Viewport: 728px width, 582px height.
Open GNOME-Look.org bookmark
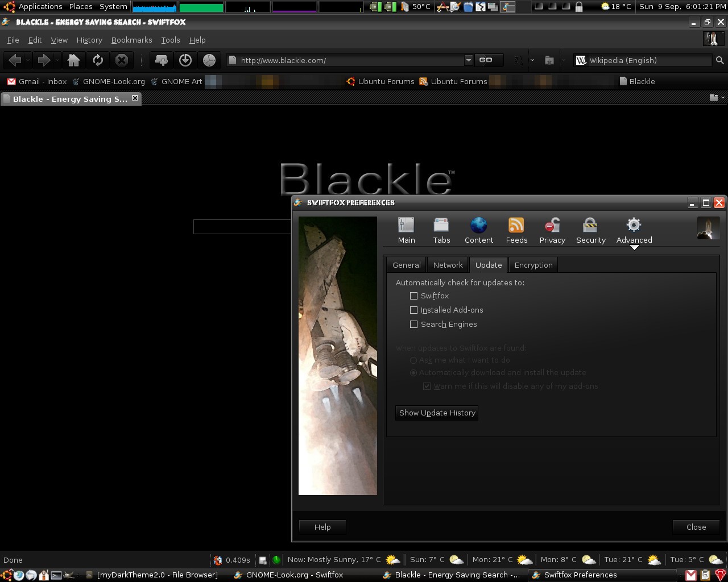(x=108, y=81)
